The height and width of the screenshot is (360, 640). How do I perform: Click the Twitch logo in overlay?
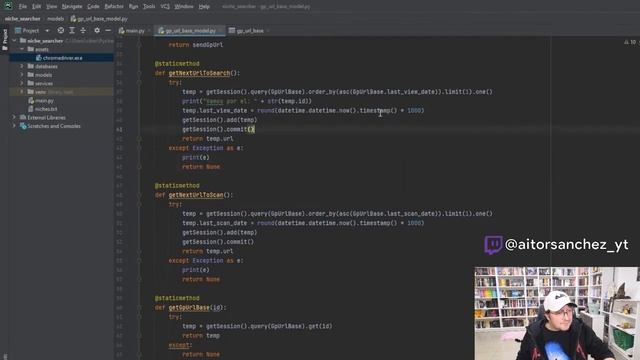(x=493, y=245)
